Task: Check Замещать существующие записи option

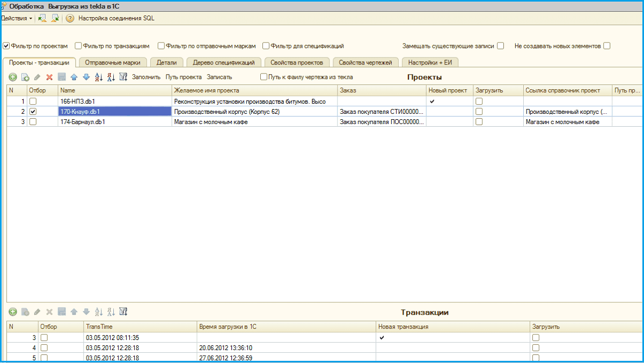Action: click(500, 46)
